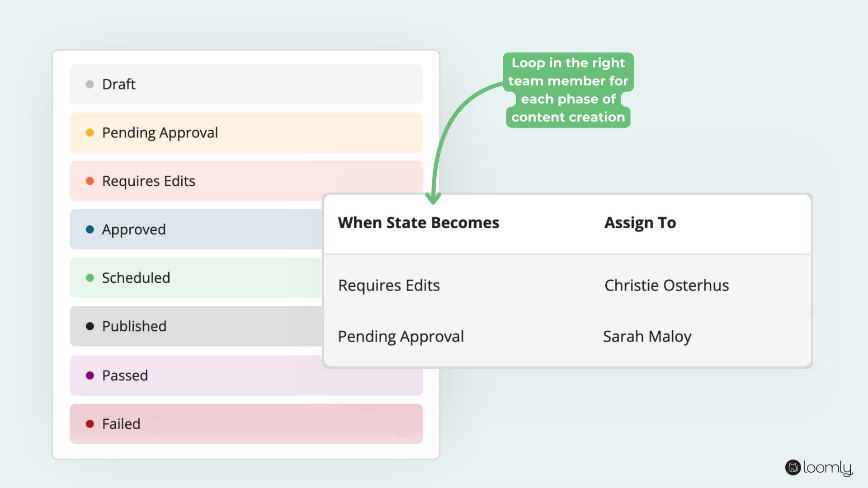Click the black dot next to Published
Image resolution: width=868 pixels, height=488 pixels.
tap(89, 326)
